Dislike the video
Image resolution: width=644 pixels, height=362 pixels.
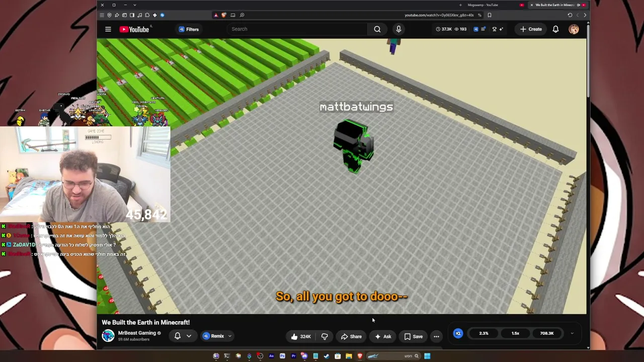click(x=325, y=336)
